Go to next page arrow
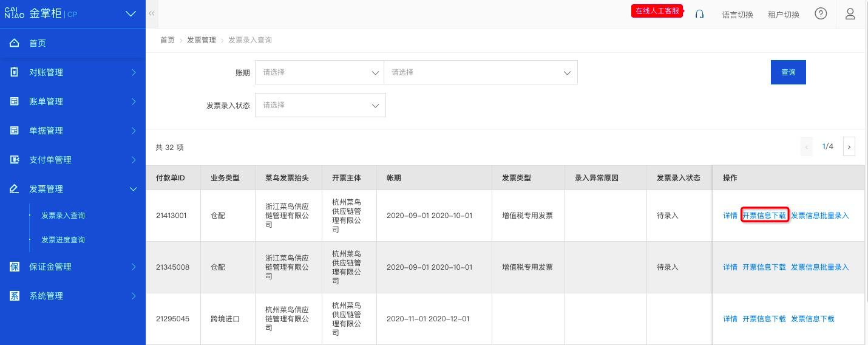Screen dimensions: 868x345 850,146
